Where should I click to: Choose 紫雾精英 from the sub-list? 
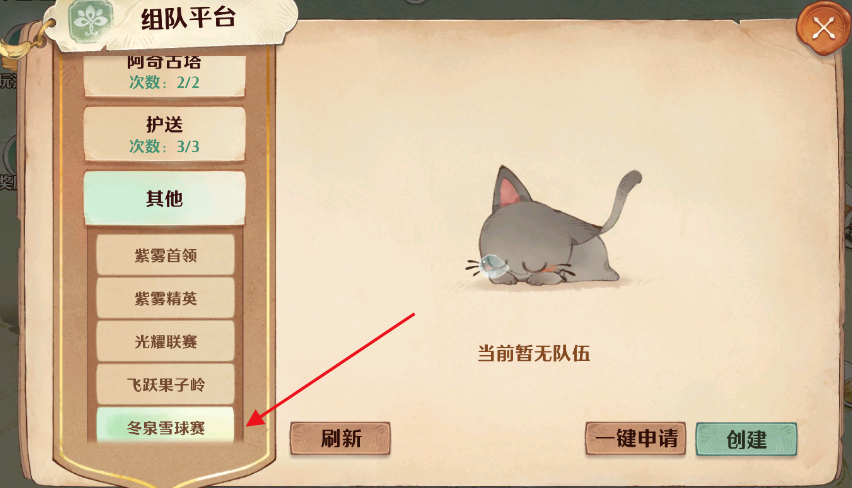(166, 298)
